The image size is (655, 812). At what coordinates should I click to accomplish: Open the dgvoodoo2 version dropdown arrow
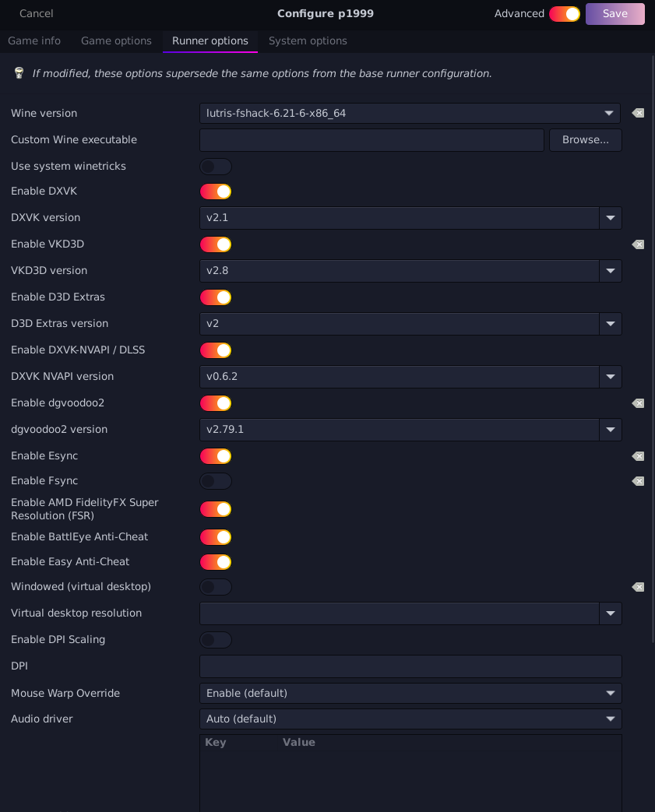tap(611, 430)
